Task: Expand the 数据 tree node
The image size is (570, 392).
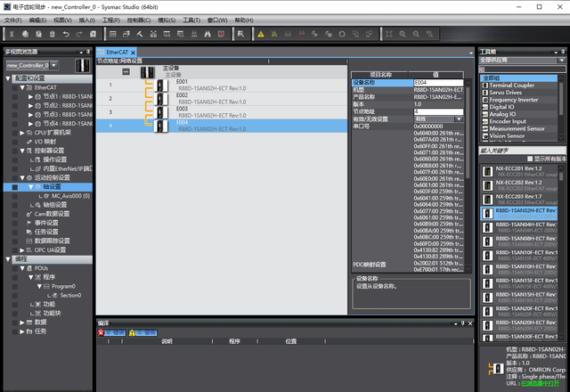Action: 21,323
